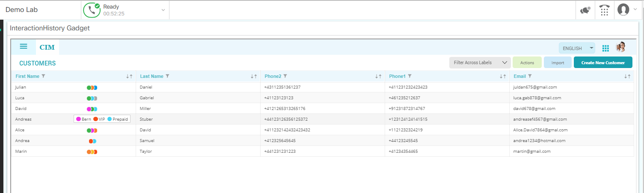This screenshot has width=644, height=193.
Task: Click the Last Name column header text
Action: [151, 76]
